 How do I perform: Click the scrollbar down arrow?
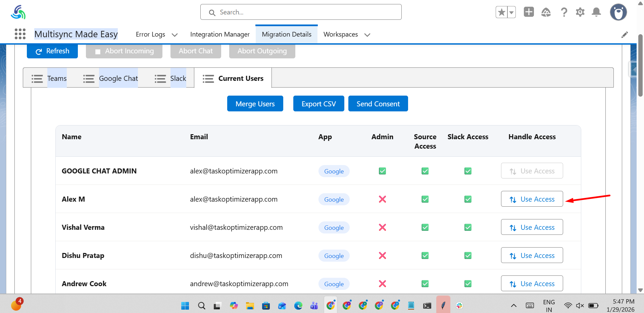[640, 290]
